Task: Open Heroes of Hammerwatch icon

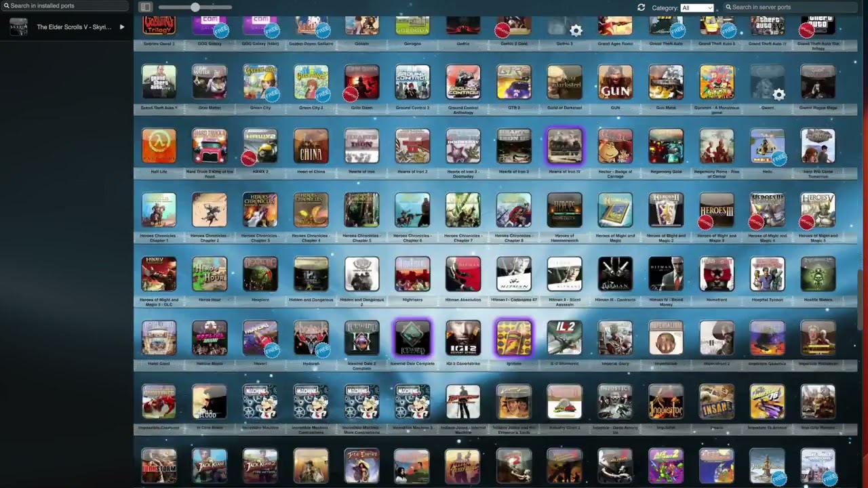Action: click(565, 209)
